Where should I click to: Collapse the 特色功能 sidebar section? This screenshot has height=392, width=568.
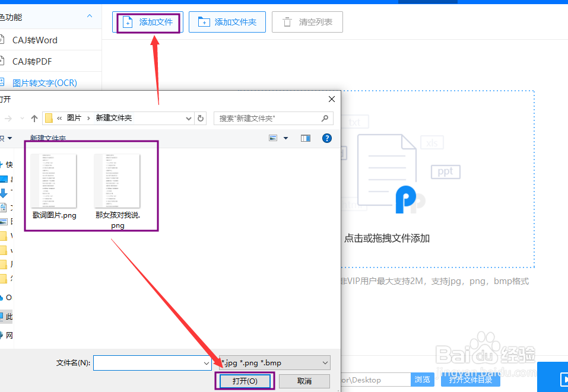click(91, 17)
